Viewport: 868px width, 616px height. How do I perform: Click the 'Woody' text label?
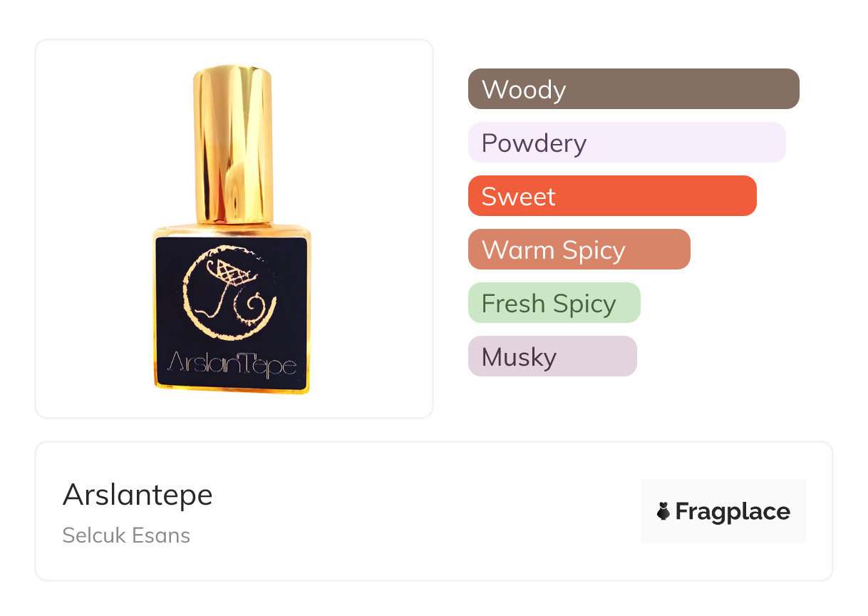pyautogui.click(x=524, y=89)
